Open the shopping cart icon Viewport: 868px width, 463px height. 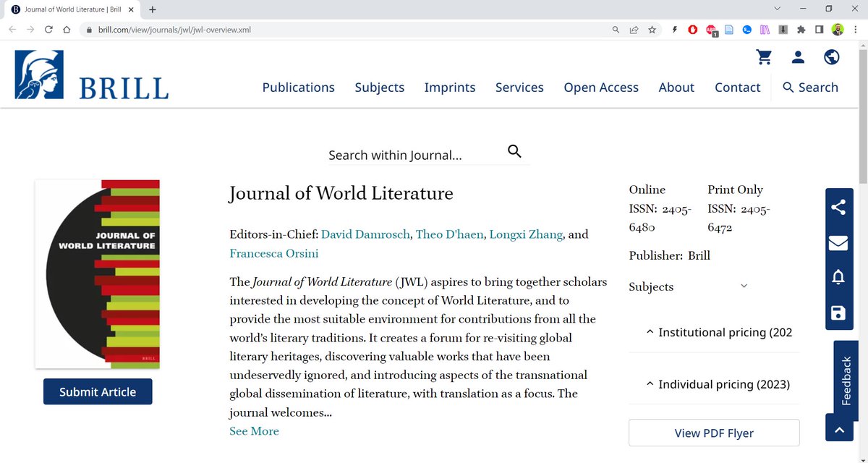764,57
